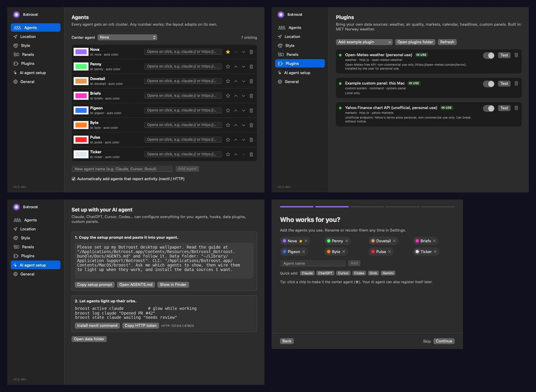The image size is (536, 392).
Task: Remove the Dovetail chip in onboarding
Action: (394, 241)
